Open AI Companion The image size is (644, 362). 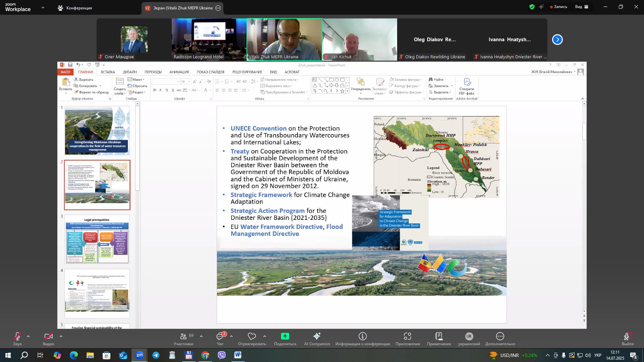tap(317, 339)
